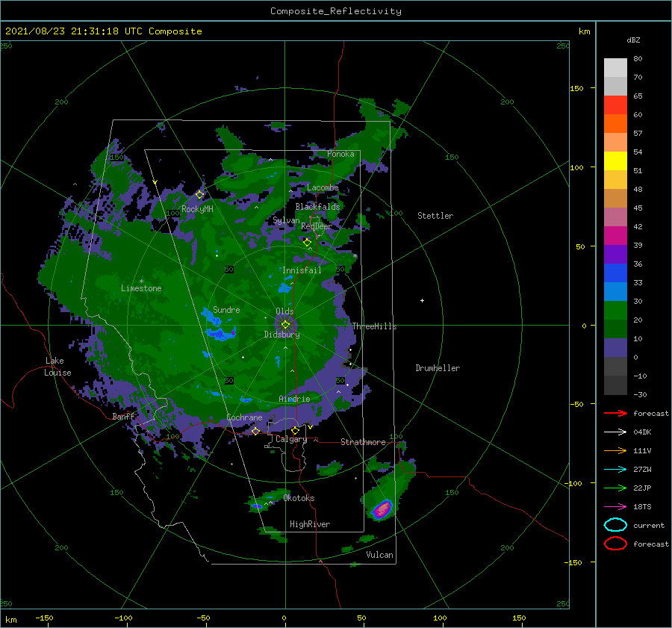Click the dBZ legend heading
The height and width of the screenshot is (628, 672).
coord(633,40)
